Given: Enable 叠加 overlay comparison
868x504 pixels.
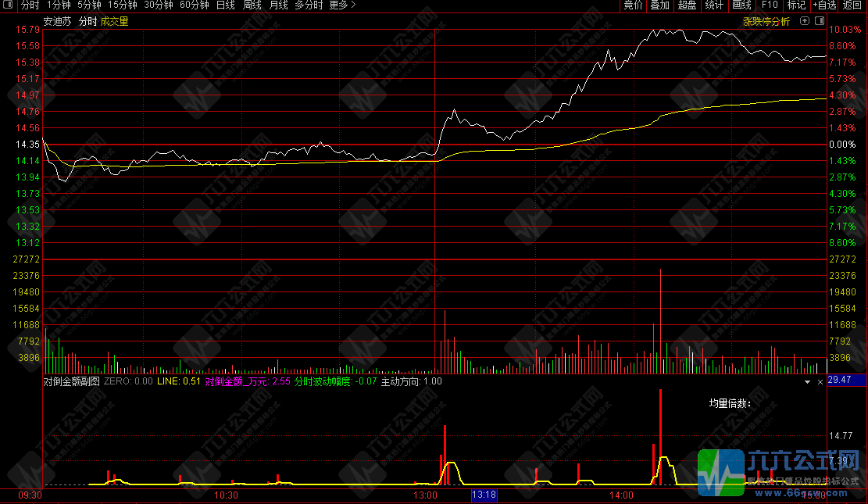Looking at the screenshot, I should click(x=660, y=5).
